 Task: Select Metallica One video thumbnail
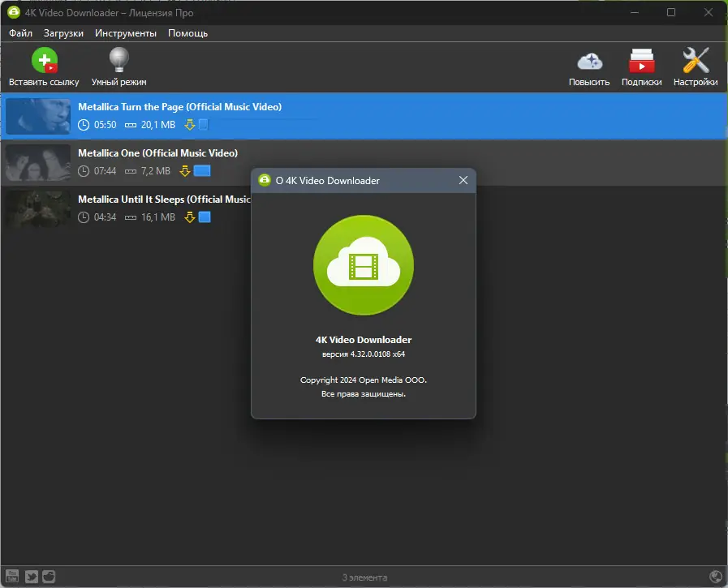pos(38,162)
